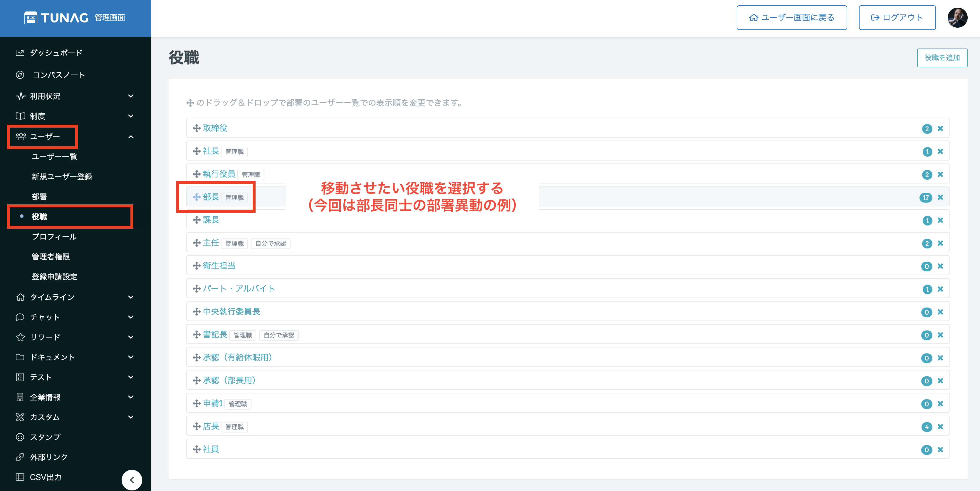
Task: Open 管理者権限 submenu item
Action: pos(51,257)
